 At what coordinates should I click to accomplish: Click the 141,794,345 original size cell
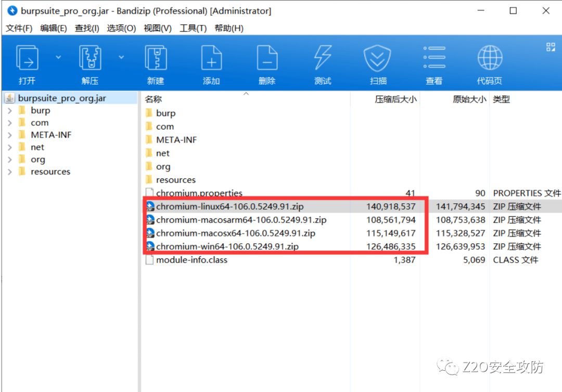tap(460, 206)
